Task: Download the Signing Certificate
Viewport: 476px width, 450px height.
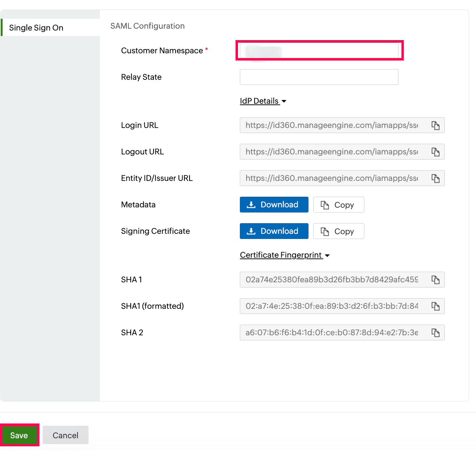Action: (274, 231)
